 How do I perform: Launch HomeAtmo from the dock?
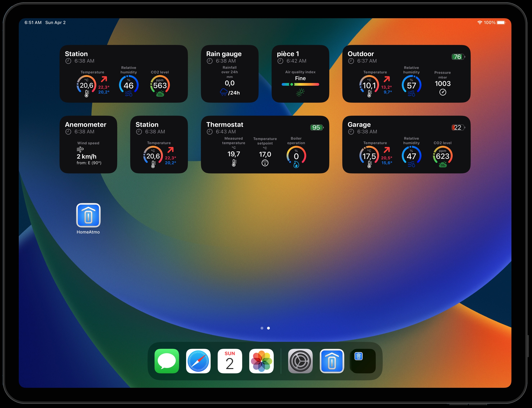[332, 361]
